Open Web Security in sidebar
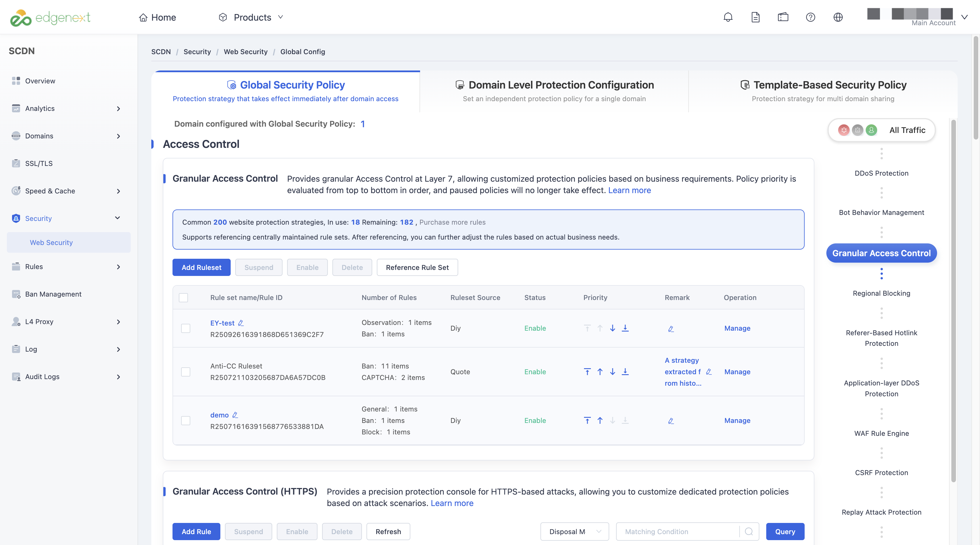980x545 pixels. pyautogui.click(x=68, y=242)
